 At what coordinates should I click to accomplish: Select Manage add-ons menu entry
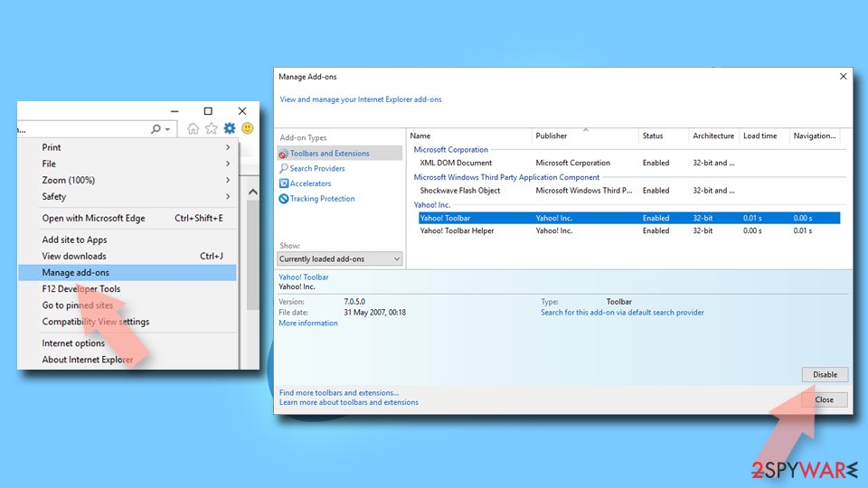[x=127, y=272]
